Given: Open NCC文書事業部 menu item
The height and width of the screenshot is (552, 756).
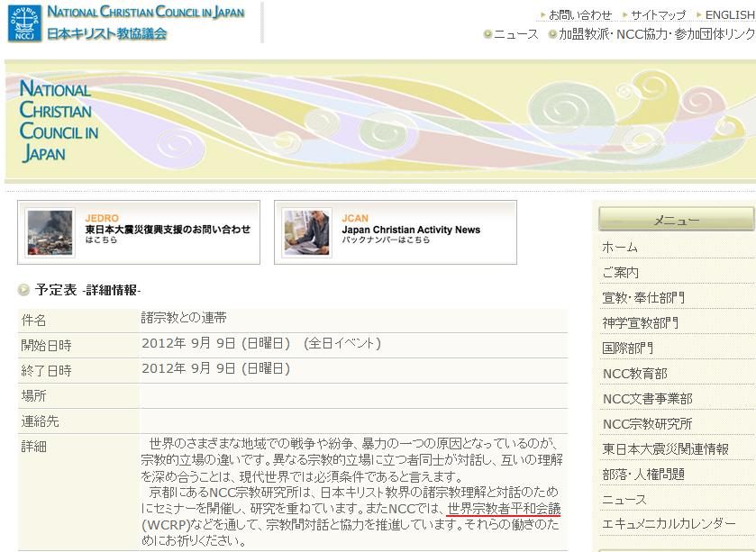Looking at the screenshot, I should pos(647,399).
